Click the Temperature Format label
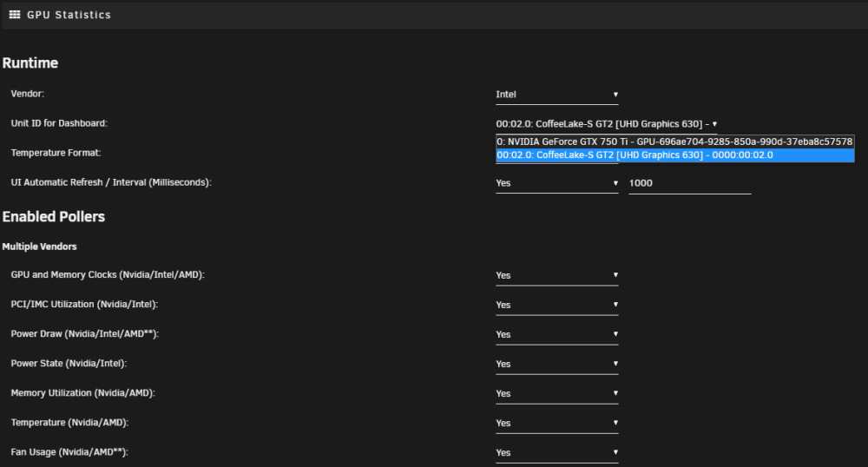 pyautogui.click(x=56, y=153)
